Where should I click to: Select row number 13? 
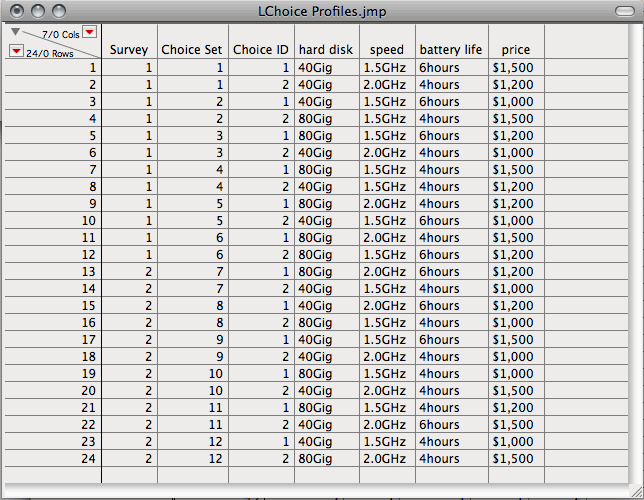click(53, 272)
